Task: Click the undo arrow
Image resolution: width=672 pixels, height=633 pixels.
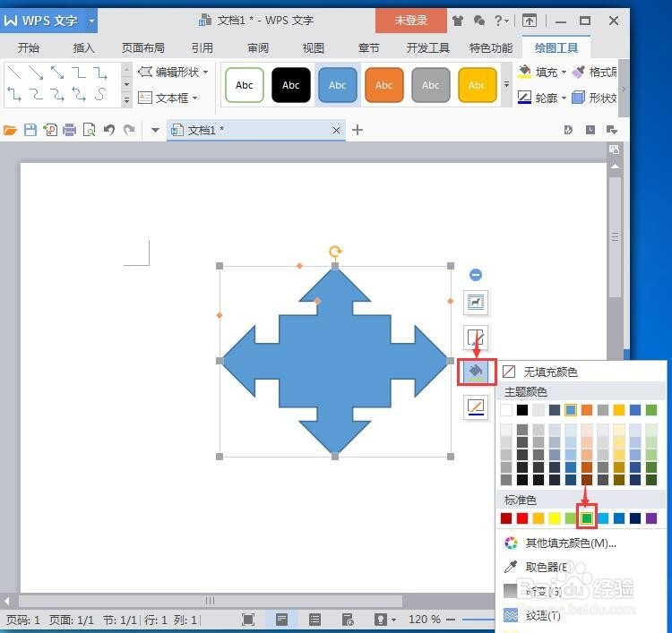Action: point(109,129)
